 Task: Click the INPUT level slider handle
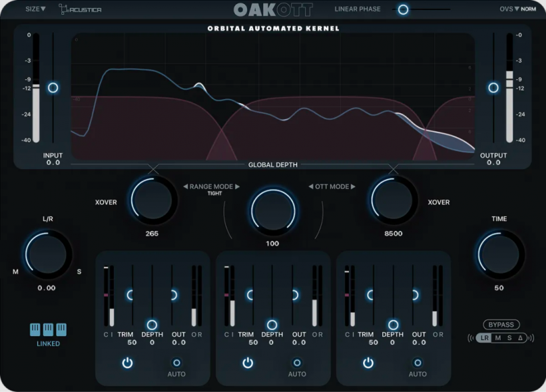coord(53,87)
